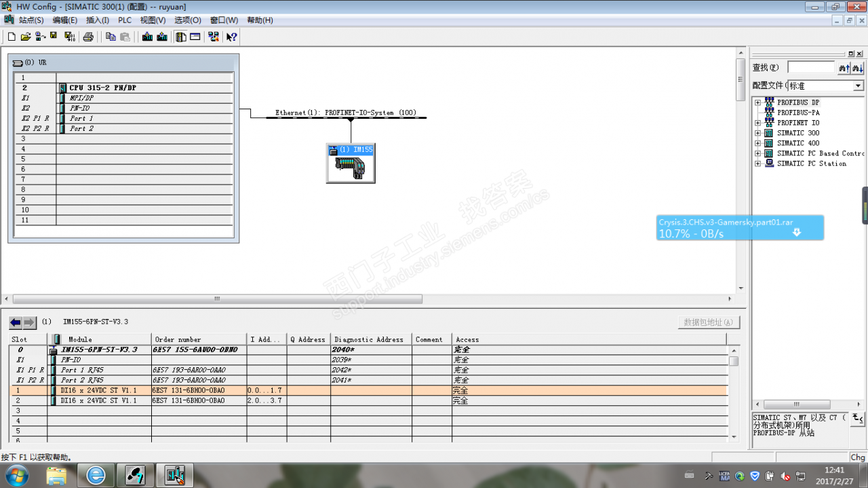Select slot 2 DI16 x 24VDC ST V1.1
868x488 pixels.
click(x=369, y=401)
